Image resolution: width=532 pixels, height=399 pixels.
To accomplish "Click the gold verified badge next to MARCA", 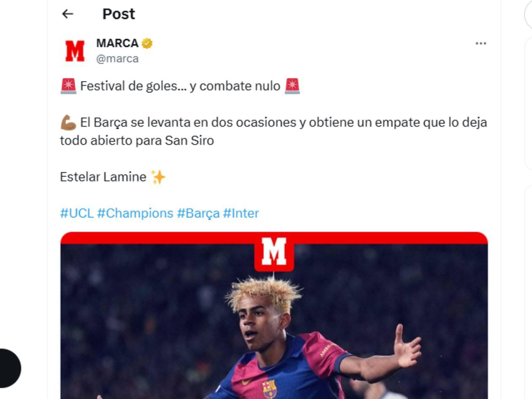I will [x=147, y=43].
